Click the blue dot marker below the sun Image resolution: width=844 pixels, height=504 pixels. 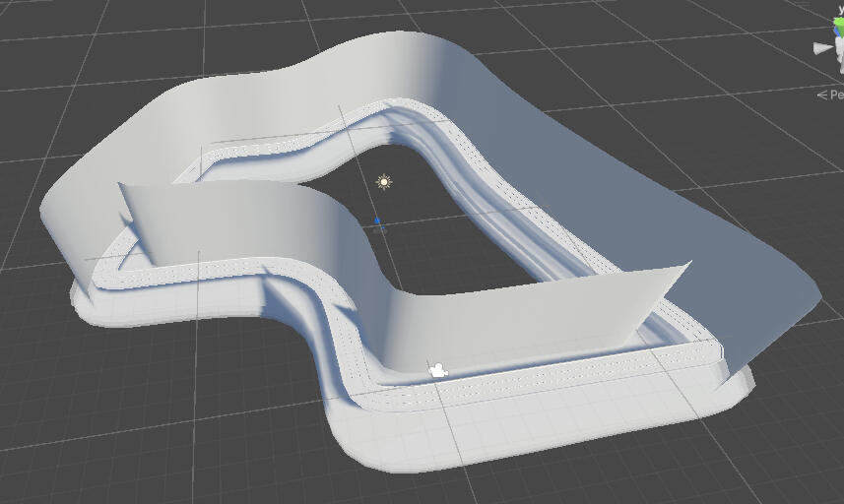pyautogui.click(x=376, y=221)
